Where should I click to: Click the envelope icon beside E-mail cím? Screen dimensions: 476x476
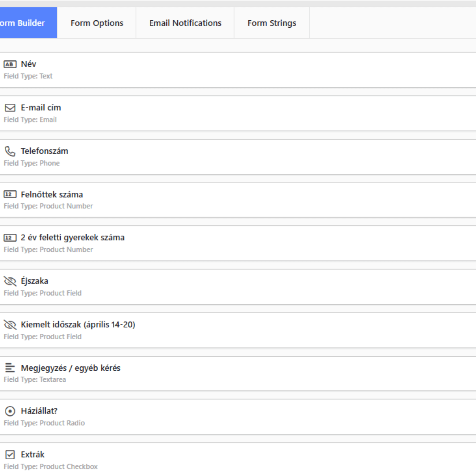(x=10, y=108)
